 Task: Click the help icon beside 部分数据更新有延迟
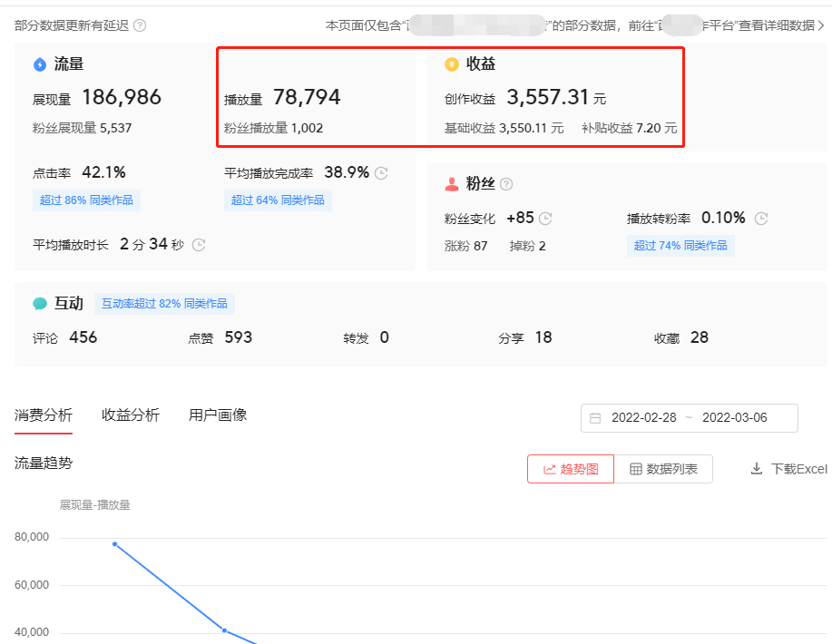tap(140, 25)
